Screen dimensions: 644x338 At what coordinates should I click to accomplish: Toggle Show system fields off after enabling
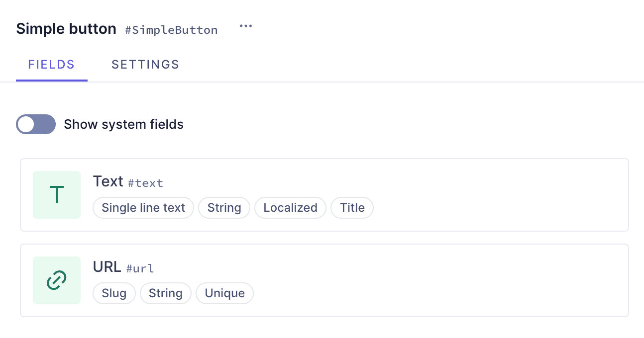(x=35, y=124)
